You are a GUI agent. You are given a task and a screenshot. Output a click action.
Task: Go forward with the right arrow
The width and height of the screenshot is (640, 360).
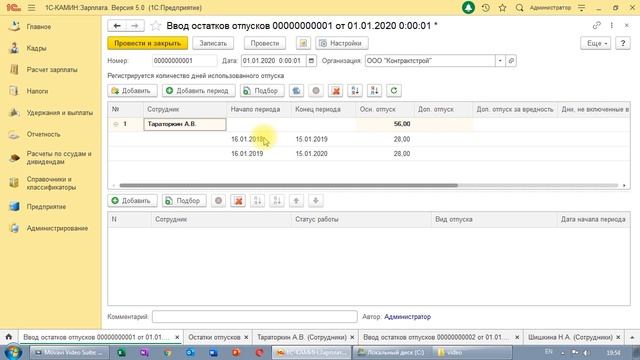(x=134, y=26)
